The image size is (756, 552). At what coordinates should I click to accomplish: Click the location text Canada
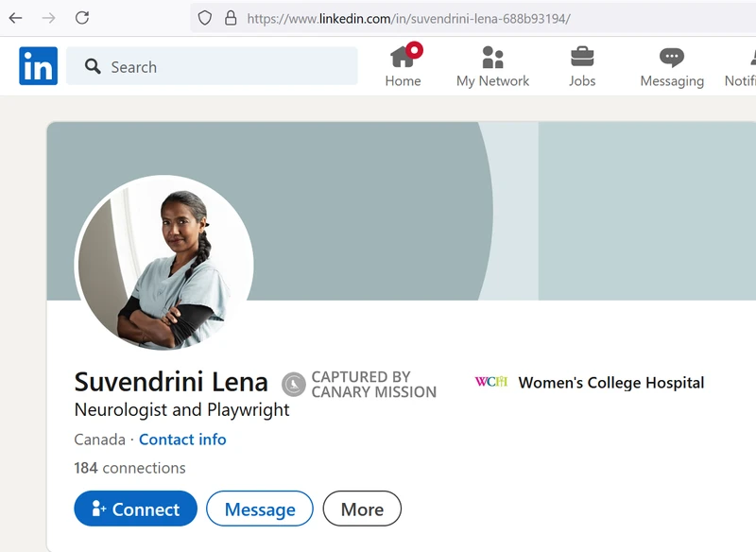point(100,440)
